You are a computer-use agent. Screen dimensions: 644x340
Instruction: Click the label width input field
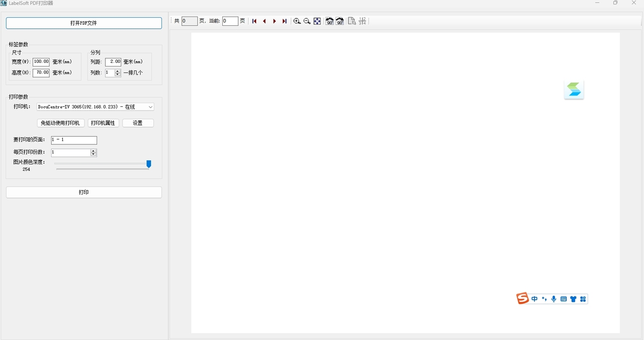41,62
